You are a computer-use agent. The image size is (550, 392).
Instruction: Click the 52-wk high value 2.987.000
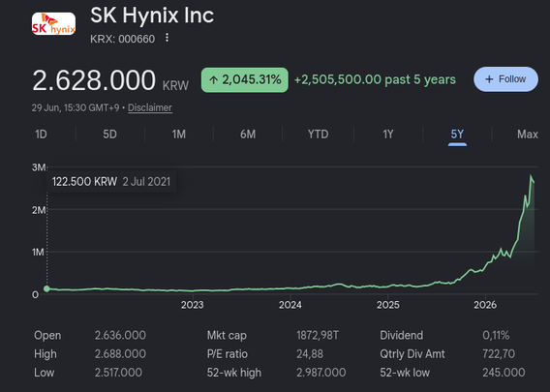pyautogui.click(x=321, y=373)
